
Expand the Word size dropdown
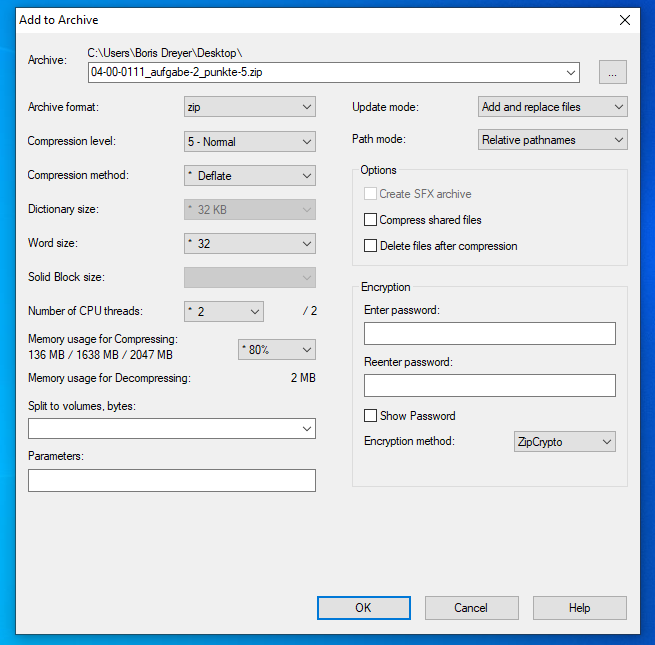[249, 244]
